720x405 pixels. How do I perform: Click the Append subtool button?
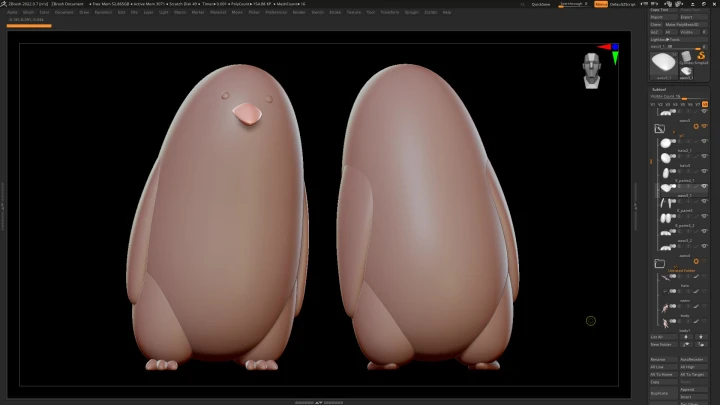tap(692, 390)
